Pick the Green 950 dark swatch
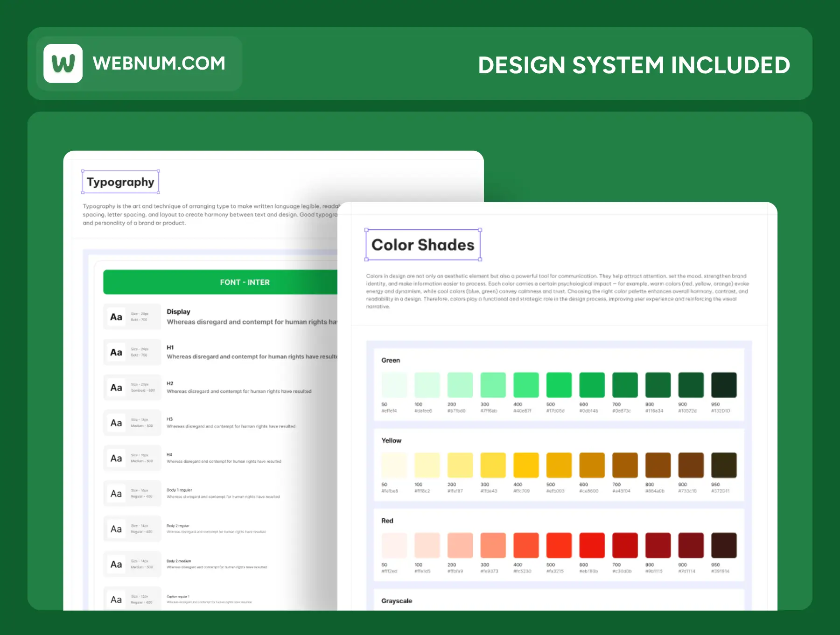840x635 pixels. click(723, 385)
